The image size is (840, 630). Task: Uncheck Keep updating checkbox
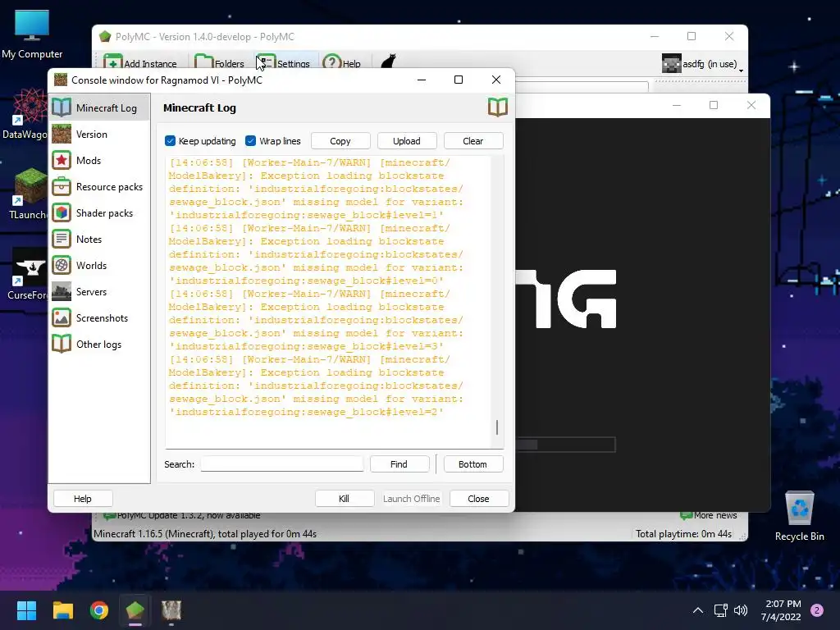pyautogui.click(x=171, y=141)
